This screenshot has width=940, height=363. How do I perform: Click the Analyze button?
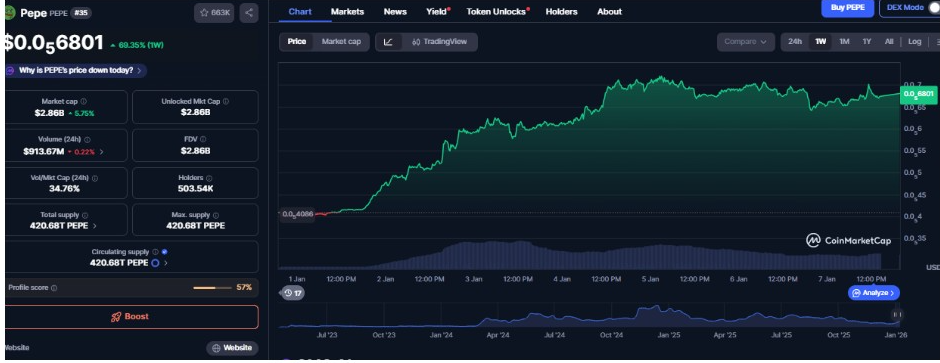pyautogui.click(x=873, y=293)
